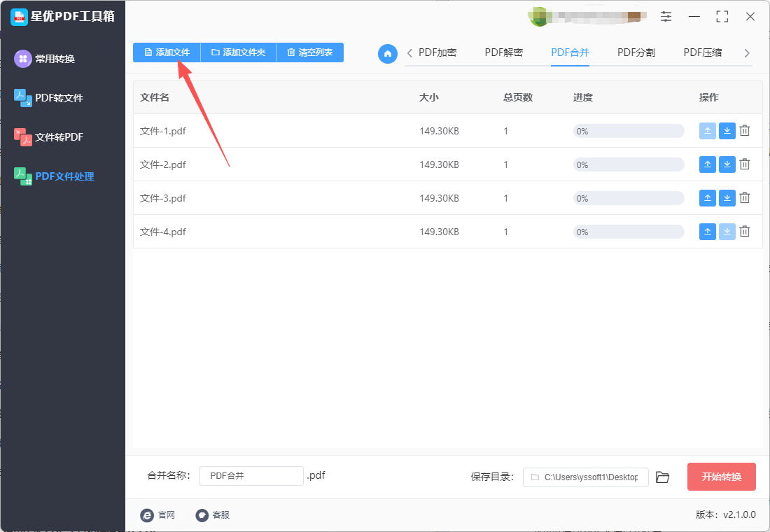The width and height of the screenshot is (770, 532).
Task: Open 文件转PDF in the sidebar
Action: 59,137
